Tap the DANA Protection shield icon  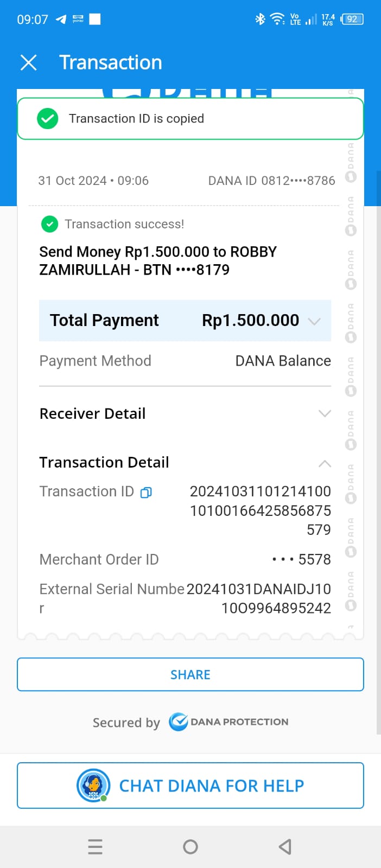pos(179,722)
